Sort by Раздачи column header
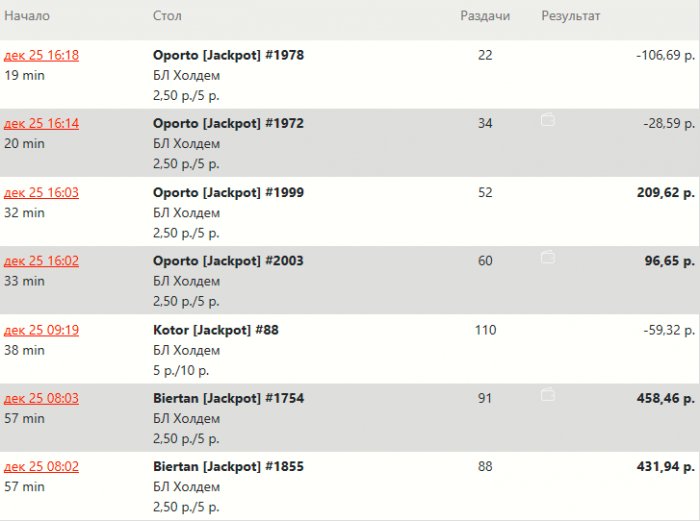This screenshot has height=521, width=700. tap(485, 16)
